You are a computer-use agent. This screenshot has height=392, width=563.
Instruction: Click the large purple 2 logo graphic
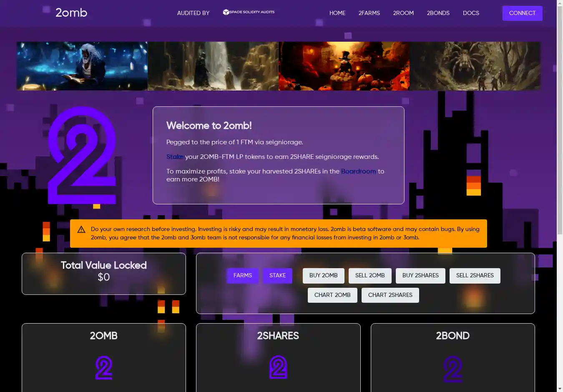point(82,155)
